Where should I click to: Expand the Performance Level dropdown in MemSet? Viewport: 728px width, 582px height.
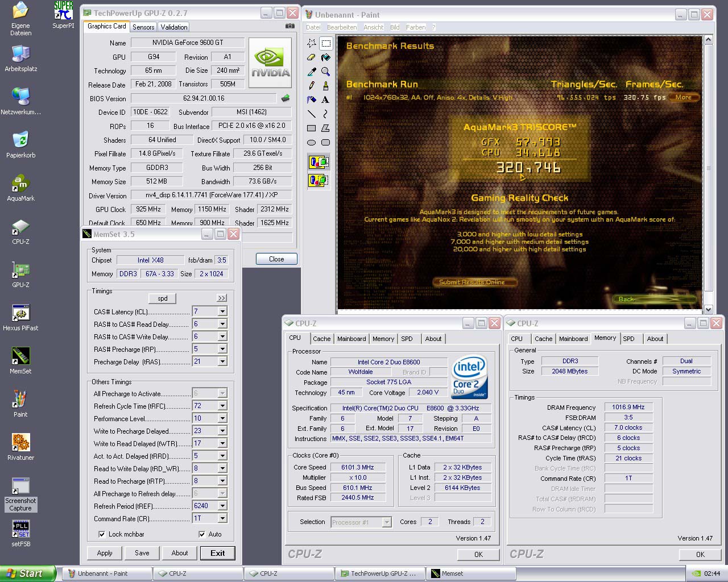coord(222,418)
